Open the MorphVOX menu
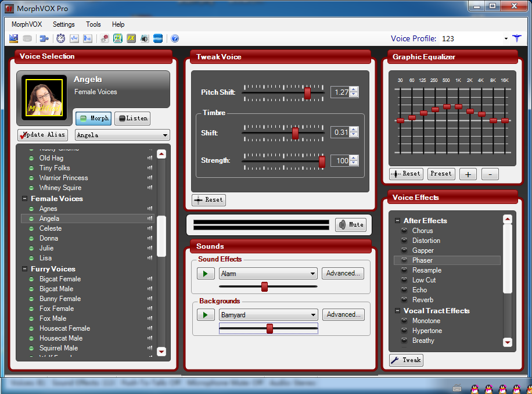Viewport: 532px width, 394px height. (x=27, y=24)
